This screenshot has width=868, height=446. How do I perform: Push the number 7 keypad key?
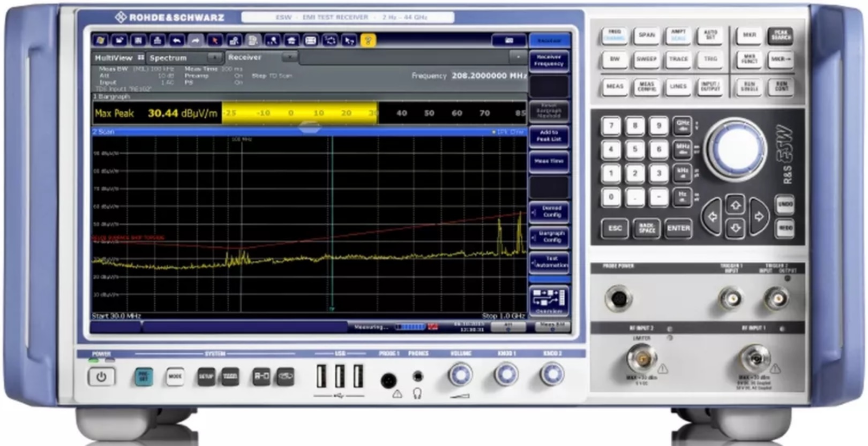click(611, 126)
